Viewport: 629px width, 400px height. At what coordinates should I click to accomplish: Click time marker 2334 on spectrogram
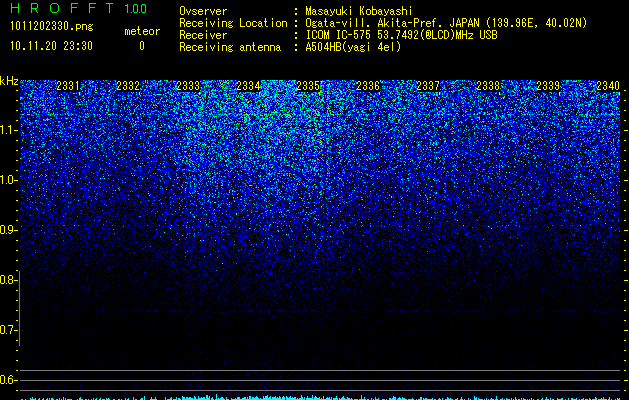pos(248,86)
